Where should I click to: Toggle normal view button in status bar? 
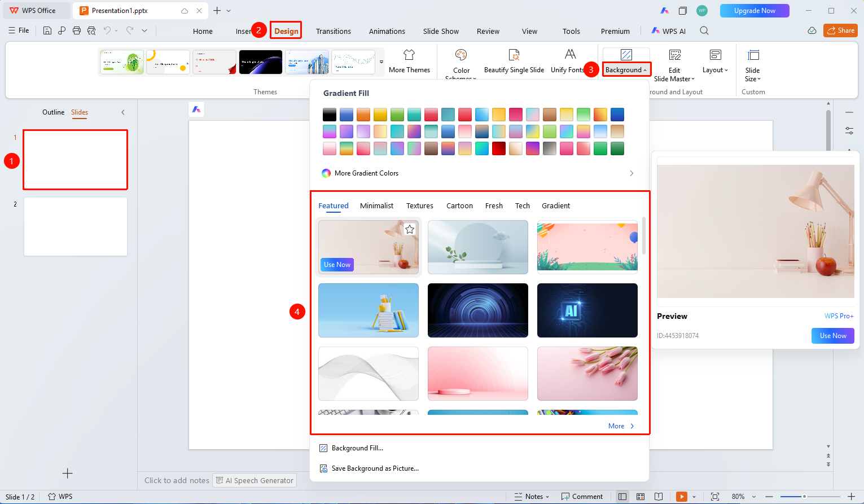(622, 497)
